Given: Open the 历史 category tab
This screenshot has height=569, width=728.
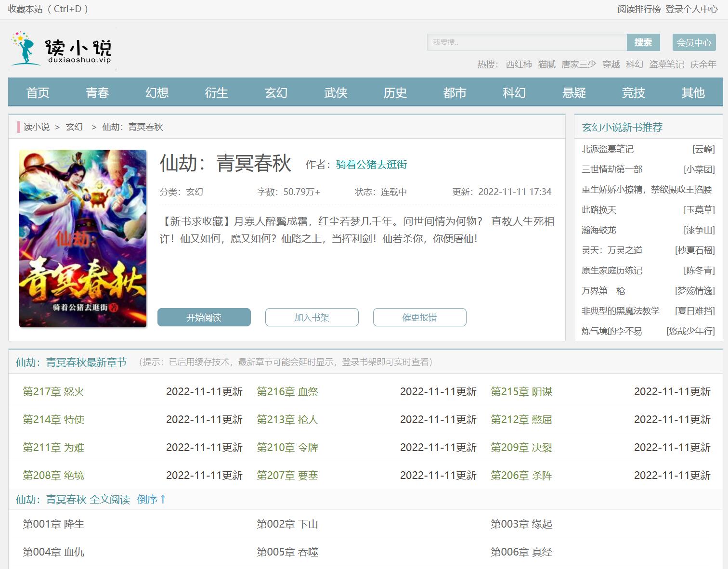Looking at the screenshot, I should coord(395,92).
